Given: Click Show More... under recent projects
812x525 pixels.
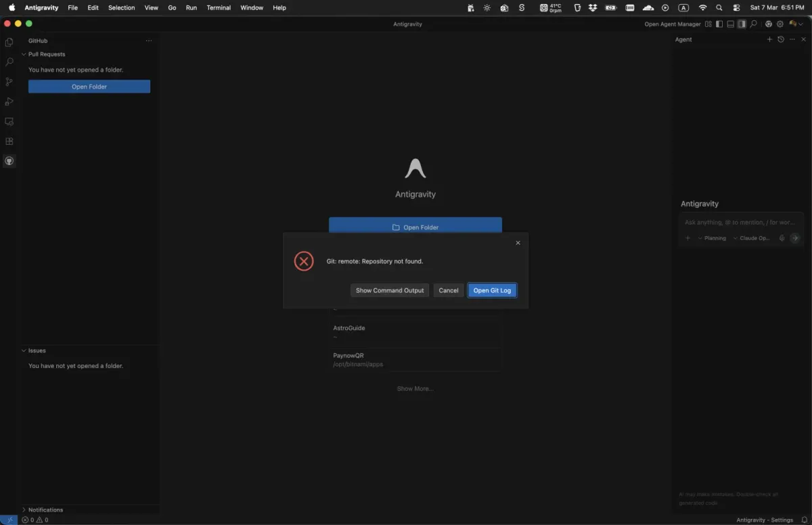Looking at the screenshot, I should [415, 388].
